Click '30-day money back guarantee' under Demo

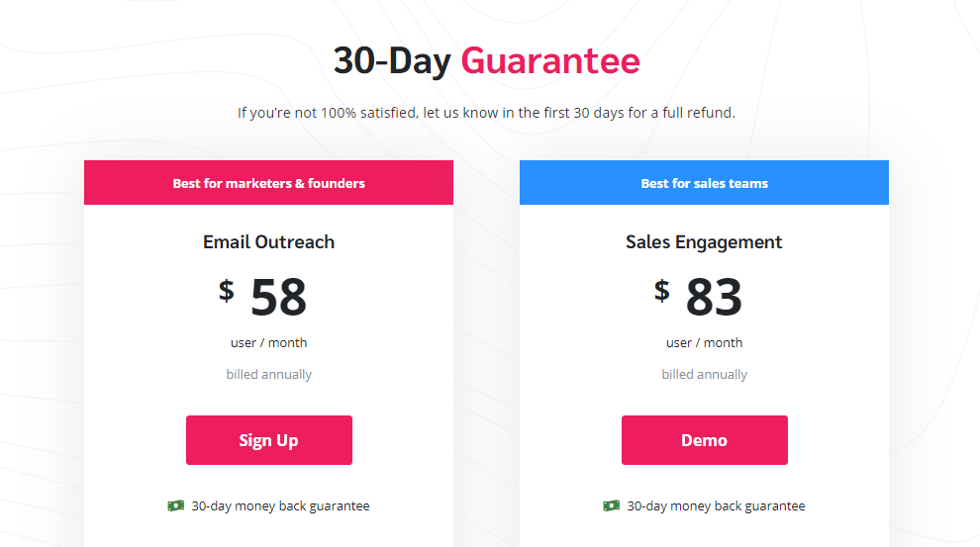point(716,505)
